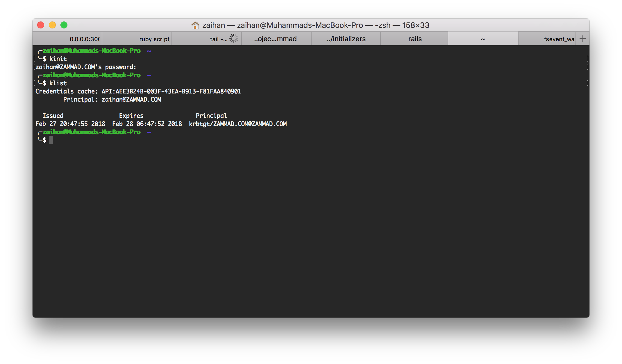Click the house proxy icon in the title bar
The width and height of the screenshot is (622, 364).
(x=195, y=25)
